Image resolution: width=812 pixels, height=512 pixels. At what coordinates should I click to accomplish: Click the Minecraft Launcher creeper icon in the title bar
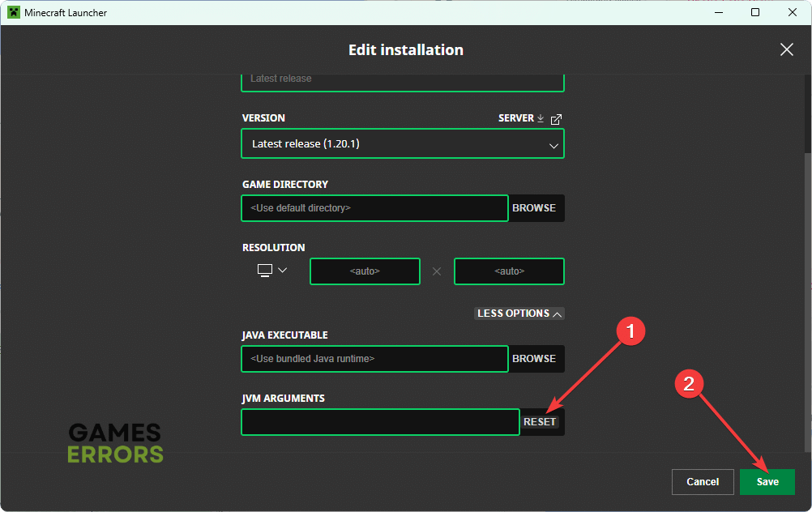[14, 12]
